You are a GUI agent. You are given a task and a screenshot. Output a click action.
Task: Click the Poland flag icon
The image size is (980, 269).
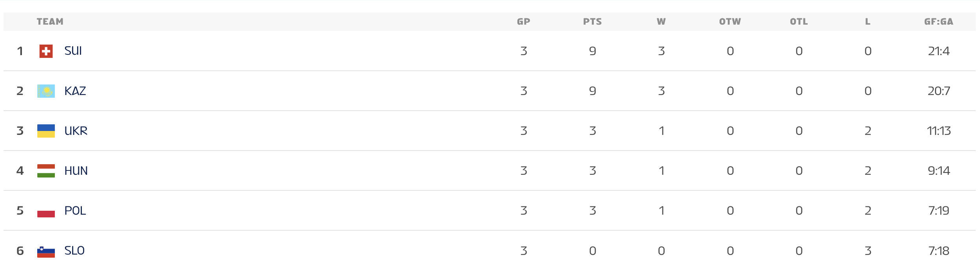(46, 211)
